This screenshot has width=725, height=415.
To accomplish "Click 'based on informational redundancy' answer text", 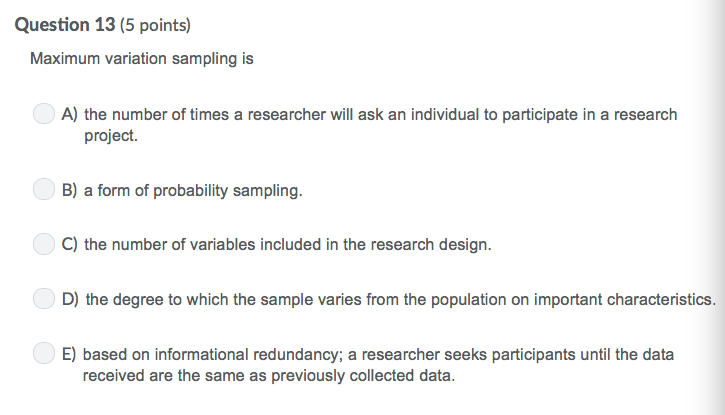I will click(x=378, y=355).
